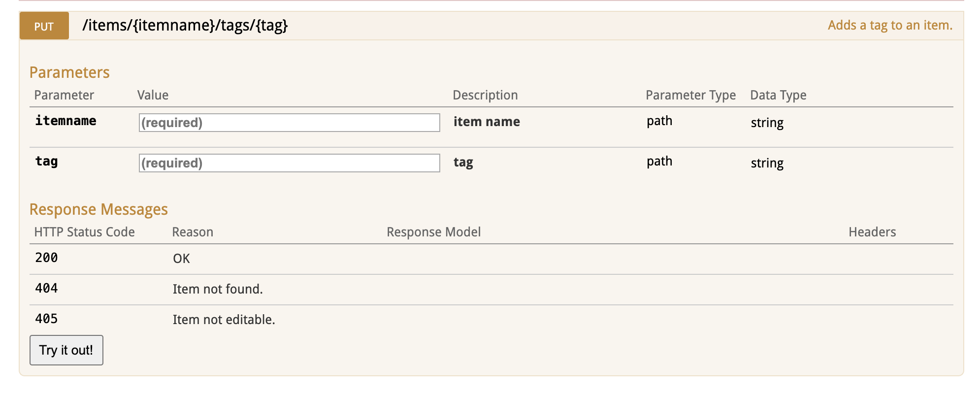Screen dimensions: 980x394
Task: Click the Parameter Type column header
Action: pyautogui.click(x=690, y=95)
